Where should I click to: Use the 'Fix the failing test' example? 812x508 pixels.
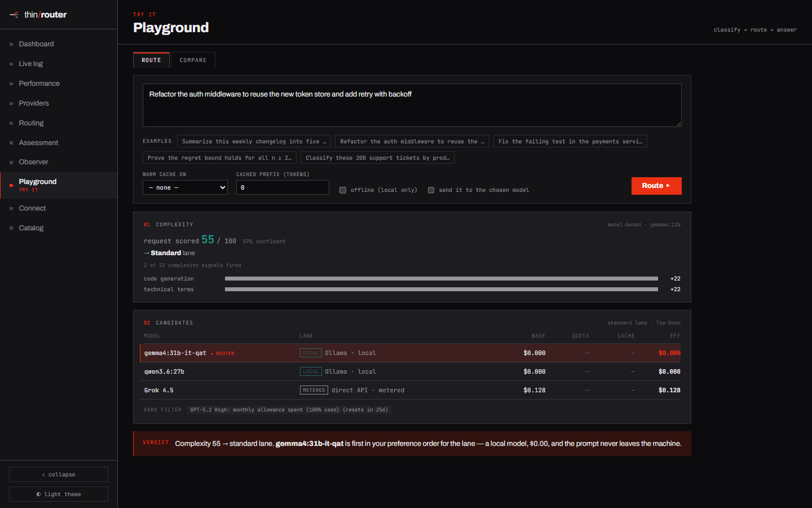(x=570, y=141)
